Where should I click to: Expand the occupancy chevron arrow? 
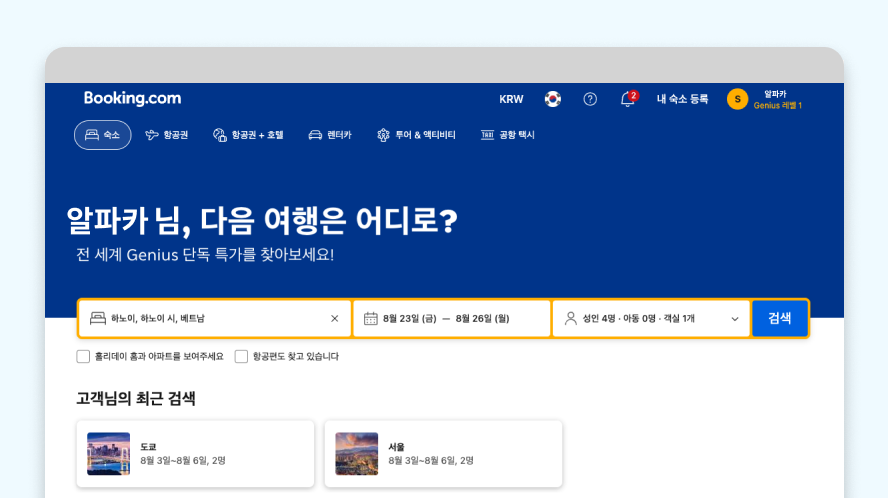pyautogui.click(x=735, y=319)
